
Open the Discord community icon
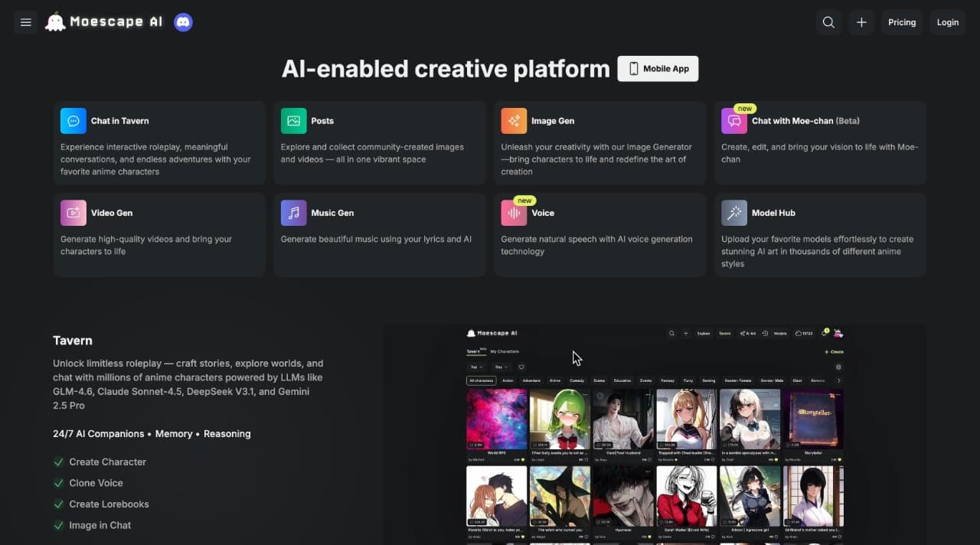coord(183,22)
